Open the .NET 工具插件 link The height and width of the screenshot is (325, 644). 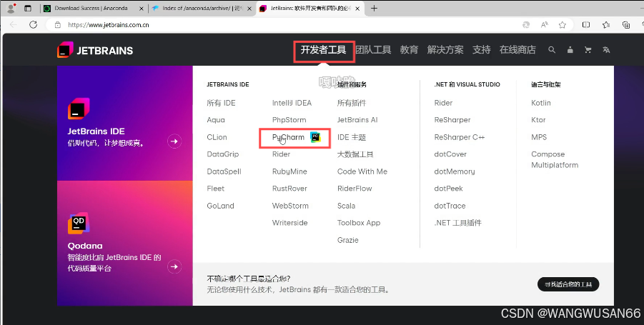coord(458,223)
